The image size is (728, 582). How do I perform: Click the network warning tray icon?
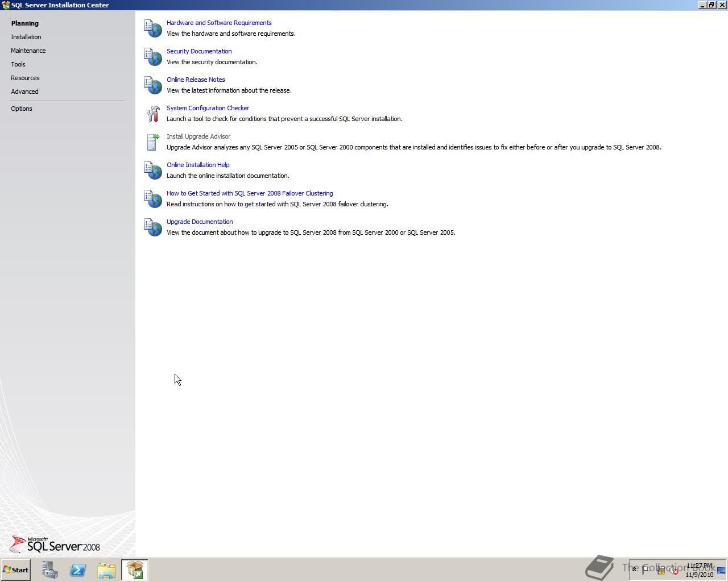click(x=660, y=570)
